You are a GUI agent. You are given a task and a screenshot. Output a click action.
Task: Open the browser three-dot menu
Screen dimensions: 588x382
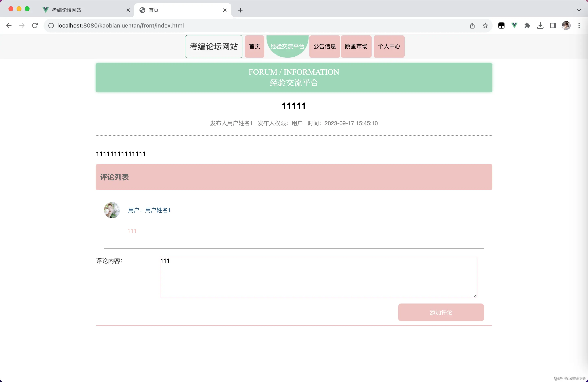click(579, 25)
